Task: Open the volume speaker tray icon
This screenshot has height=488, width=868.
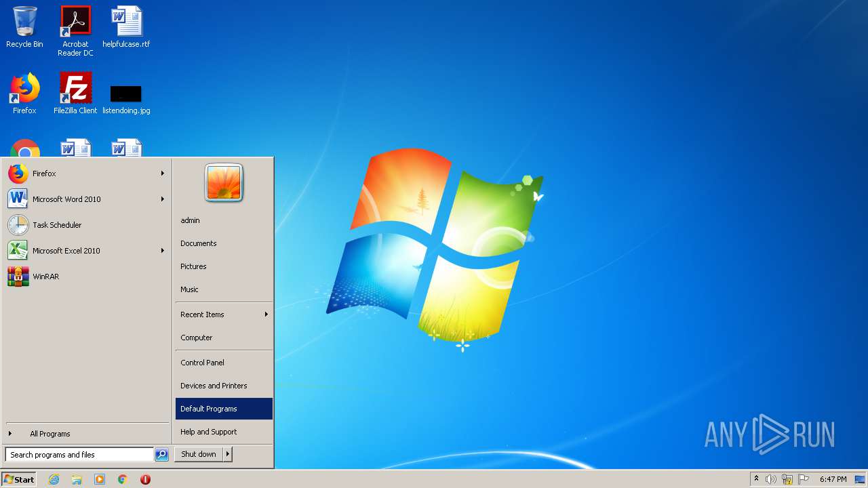Action: click(x=771, y=479)
